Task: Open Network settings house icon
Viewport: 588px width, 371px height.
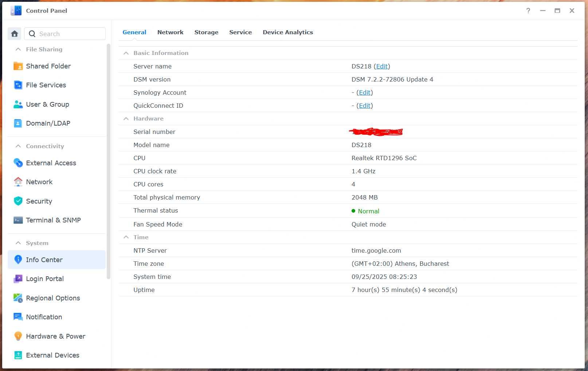Action: click(18, 182)
